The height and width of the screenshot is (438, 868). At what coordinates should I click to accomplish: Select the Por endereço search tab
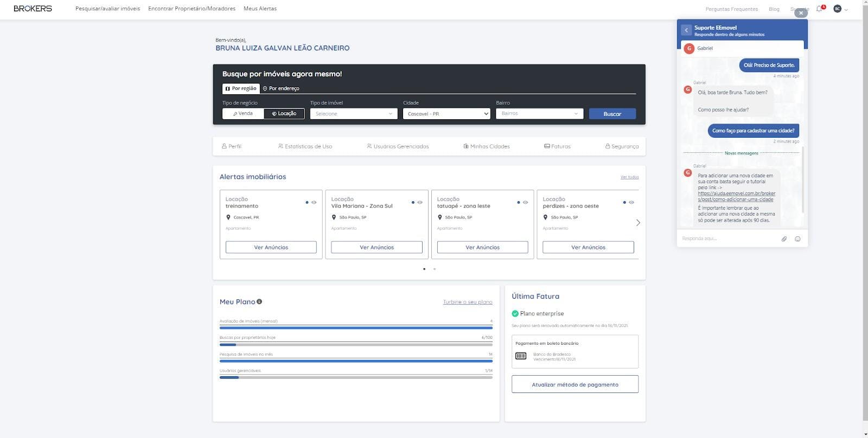(x=281, y=88)
